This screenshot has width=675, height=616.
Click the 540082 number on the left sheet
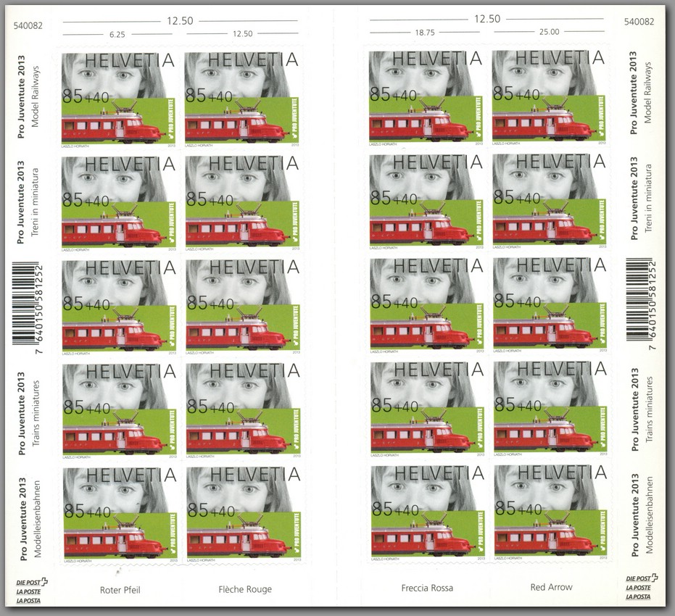tap(28, 25)
